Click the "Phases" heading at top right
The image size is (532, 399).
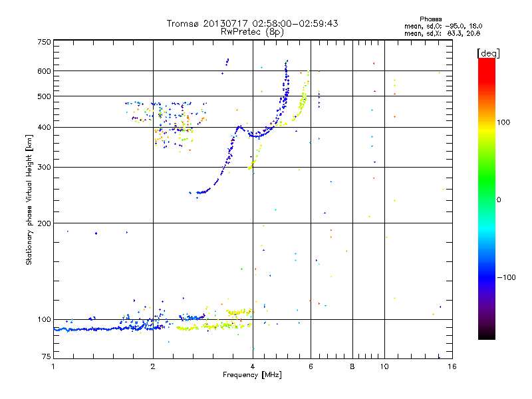[x=430, y=19]
